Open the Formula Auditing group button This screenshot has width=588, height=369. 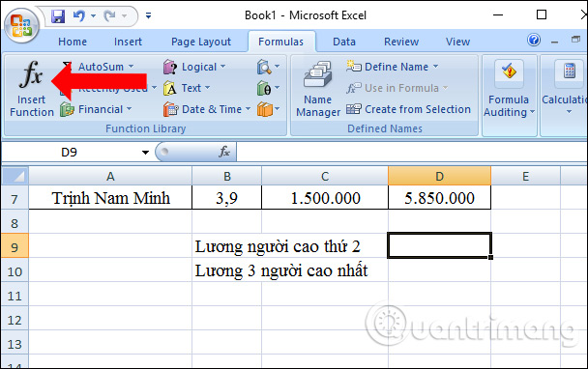pos(509,89)
